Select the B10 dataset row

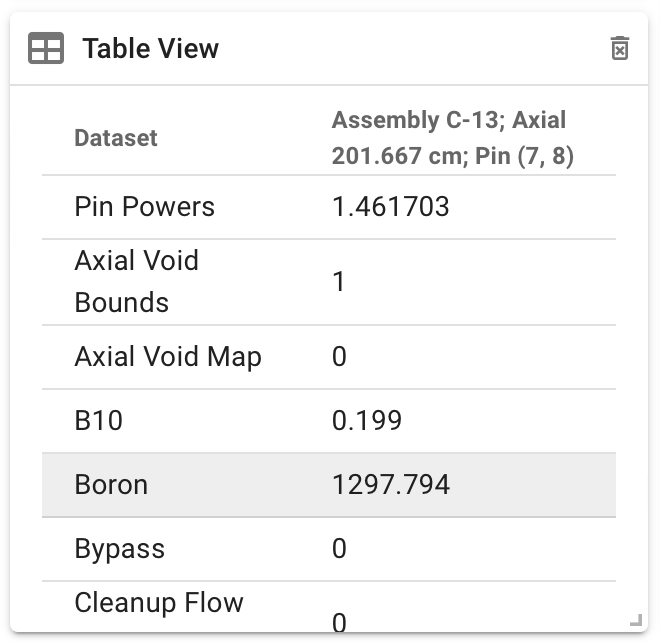329,421
